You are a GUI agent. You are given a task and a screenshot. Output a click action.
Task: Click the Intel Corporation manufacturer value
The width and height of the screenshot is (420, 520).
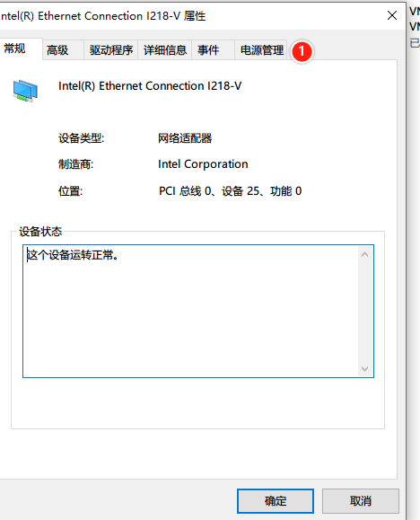click(x=203, y=164)
